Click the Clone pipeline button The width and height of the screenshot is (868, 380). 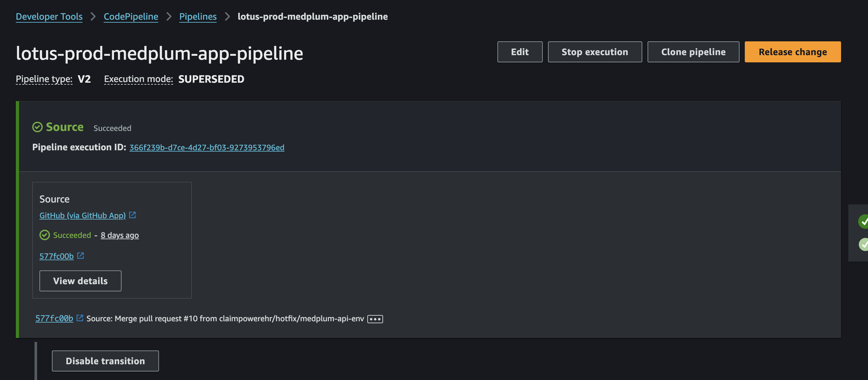[x=693, y=52]
